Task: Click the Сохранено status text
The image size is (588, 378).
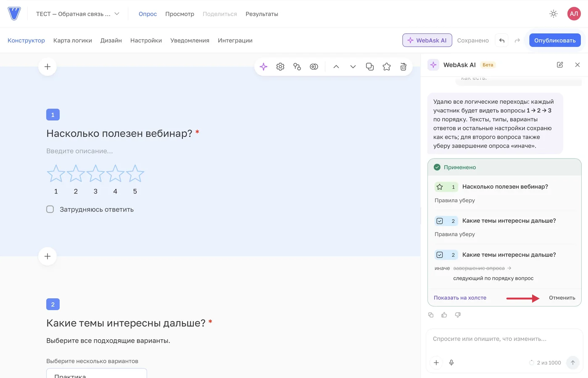Action: [473, 40]
